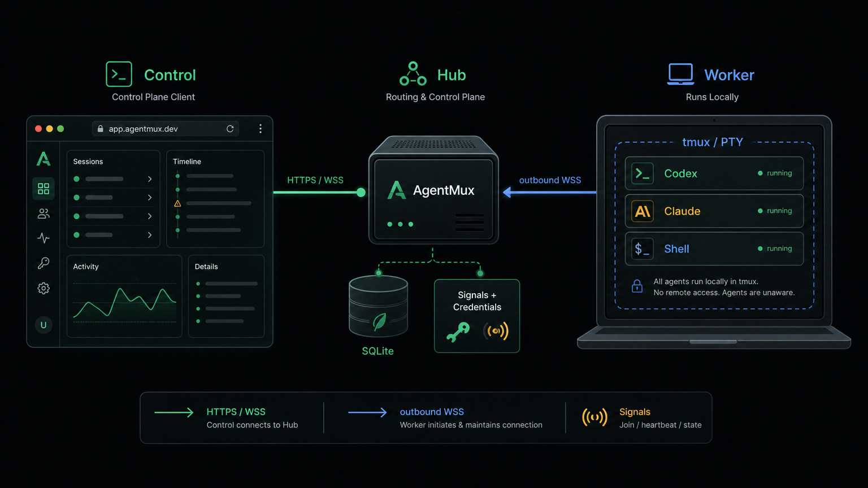Click the Control Plane Client subtitle
This screenshot has width=868, height=488.
[153, 97]
